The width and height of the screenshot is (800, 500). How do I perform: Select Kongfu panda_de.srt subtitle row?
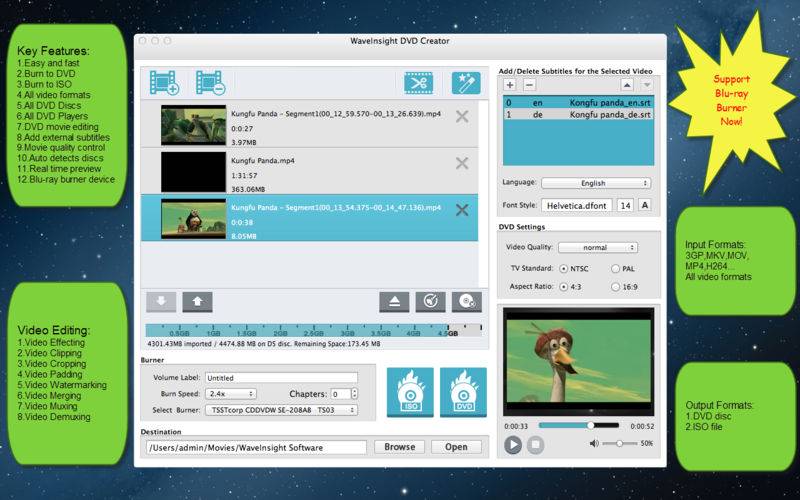point(579,115)
